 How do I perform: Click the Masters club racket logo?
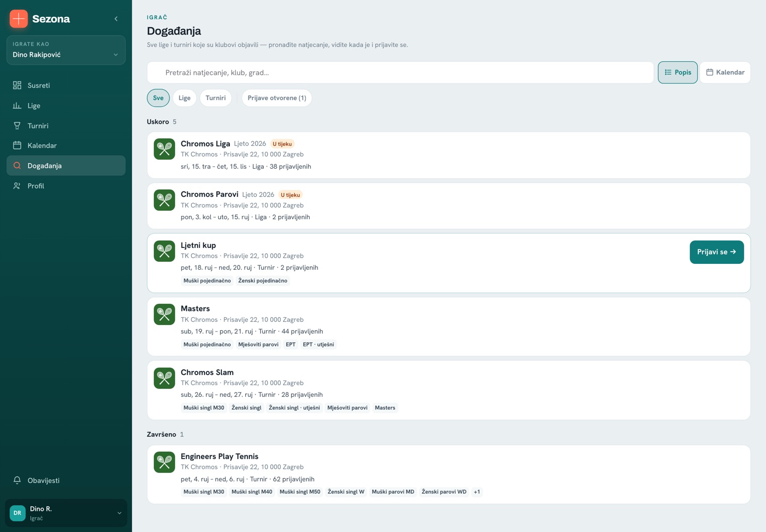point(164,314)
